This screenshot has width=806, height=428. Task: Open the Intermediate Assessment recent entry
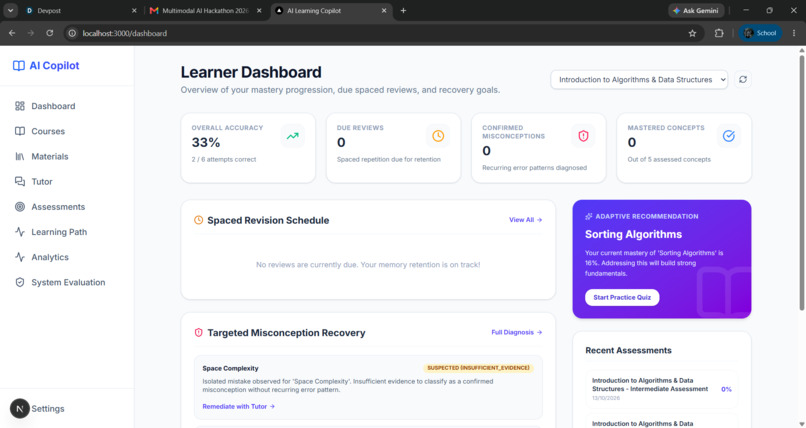tap(662, 389)
